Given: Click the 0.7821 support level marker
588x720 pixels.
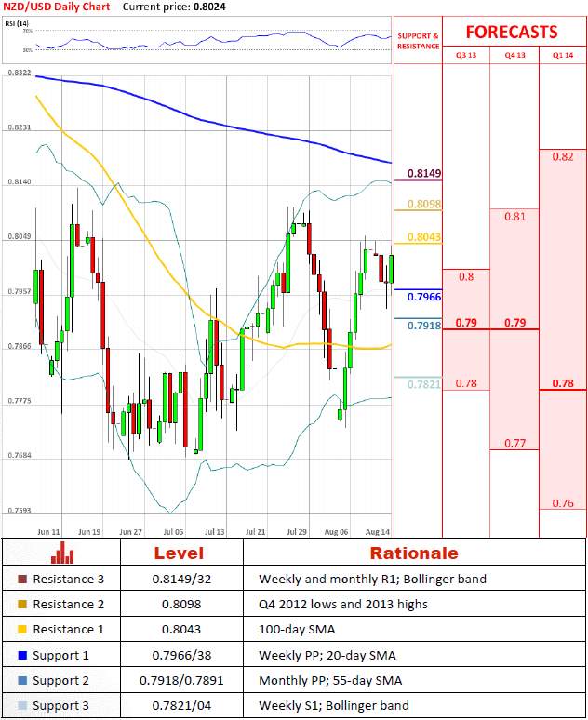Looking at the screenshot, I should 424,383.
